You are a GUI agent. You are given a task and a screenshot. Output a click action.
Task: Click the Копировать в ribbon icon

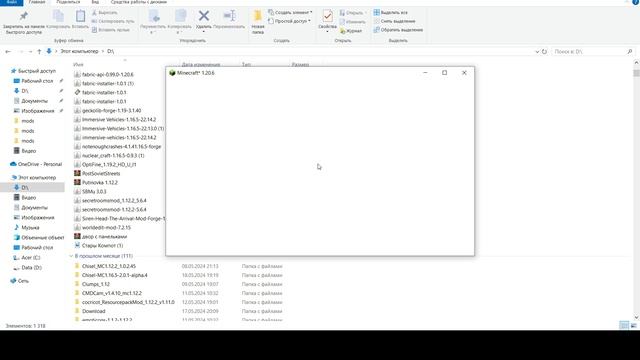point(180,16)
